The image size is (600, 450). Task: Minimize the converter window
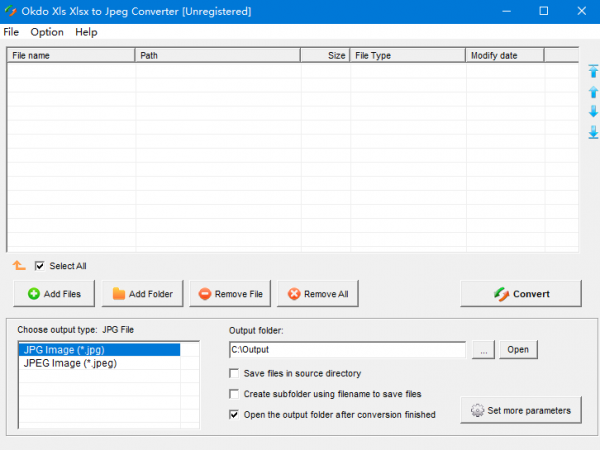pos(506,11)
